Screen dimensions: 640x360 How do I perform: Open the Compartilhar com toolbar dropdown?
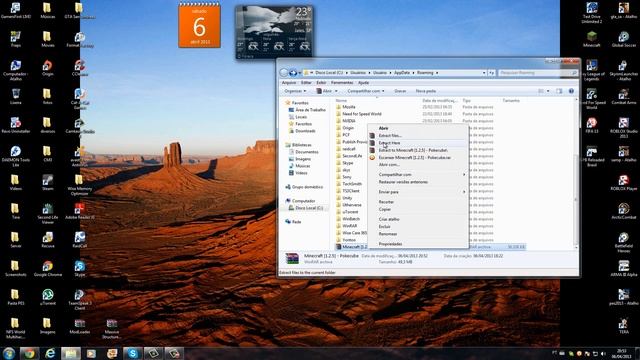coord(366,91)
